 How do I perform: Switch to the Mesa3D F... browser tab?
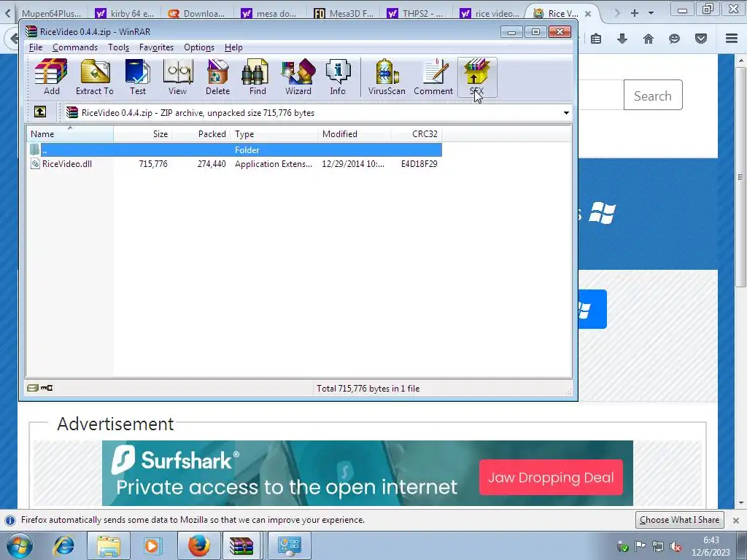344,13
